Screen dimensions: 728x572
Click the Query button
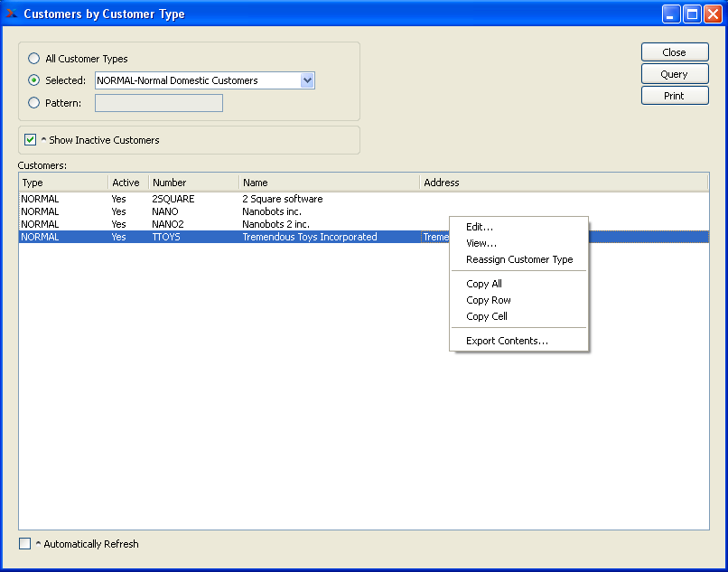click(x=675, y=74)
